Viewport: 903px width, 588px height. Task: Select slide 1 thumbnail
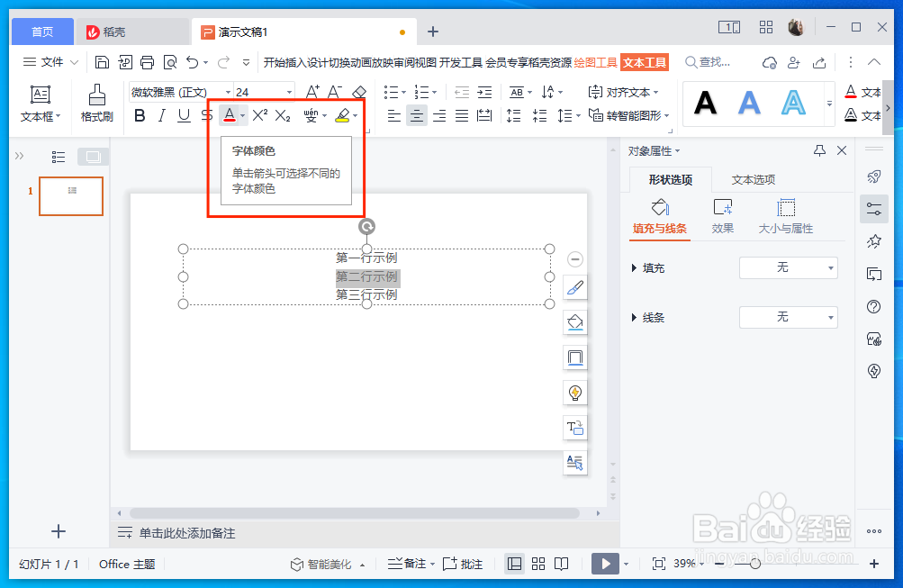[71, 196]
